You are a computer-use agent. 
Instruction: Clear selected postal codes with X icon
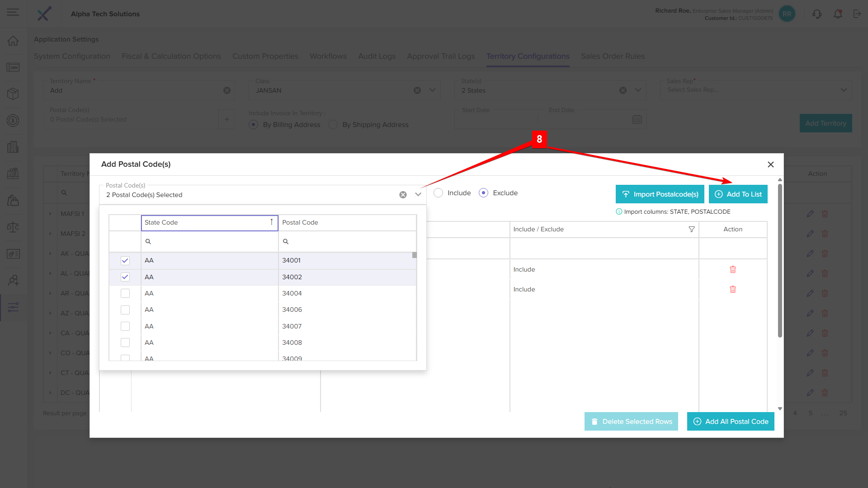403,195
